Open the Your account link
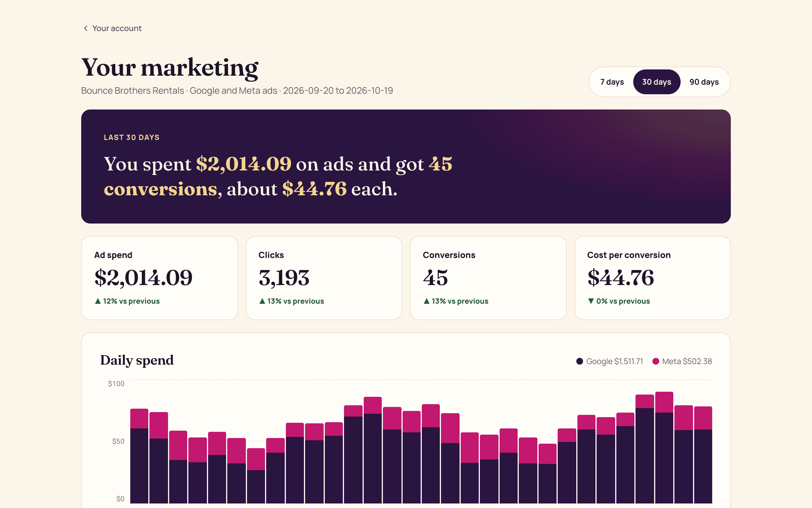Viewport: 812px width, 508px height. (x=117, y=28)
